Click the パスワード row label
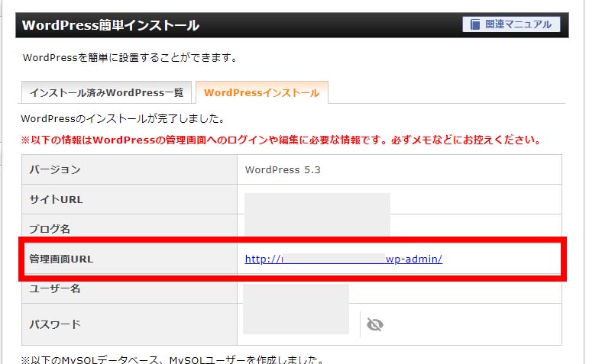This screenshot has width=589, height=364. pyautogui.click(x=54, y=324)
